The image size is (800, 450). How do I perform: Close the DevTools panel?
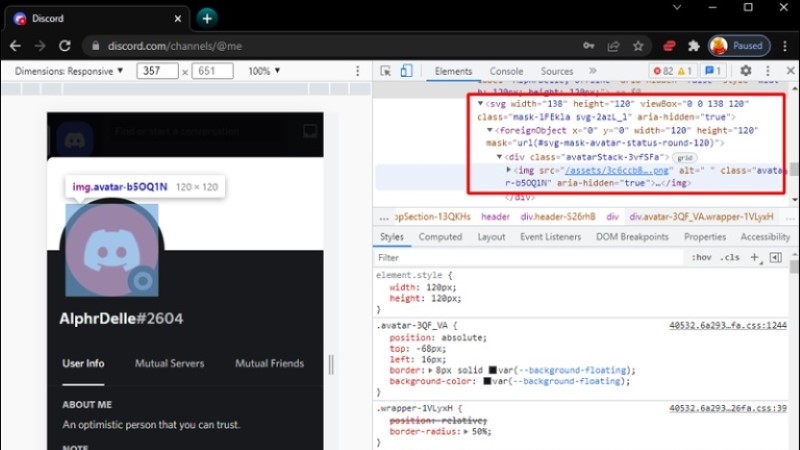[x=790, y=71]
